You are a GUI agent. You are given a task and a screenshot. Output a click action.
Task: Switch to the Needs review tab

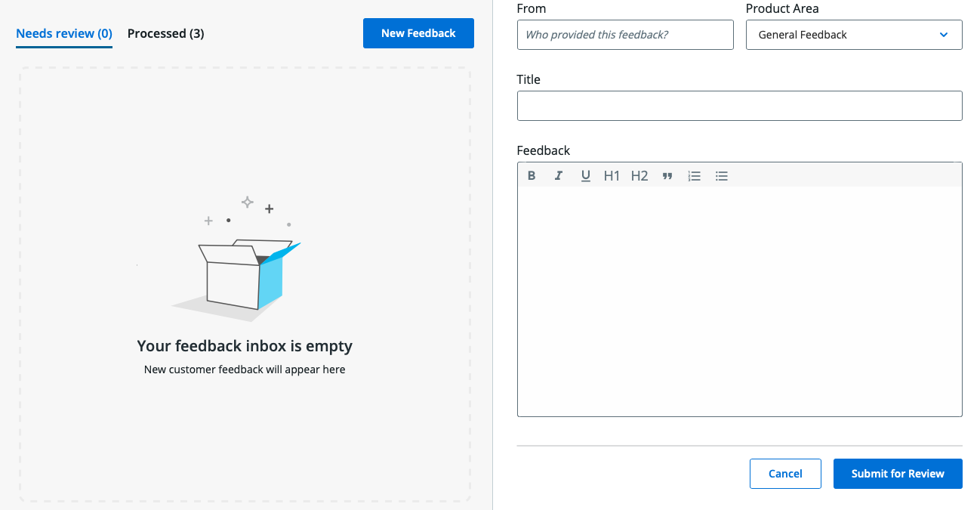point(64,33)
